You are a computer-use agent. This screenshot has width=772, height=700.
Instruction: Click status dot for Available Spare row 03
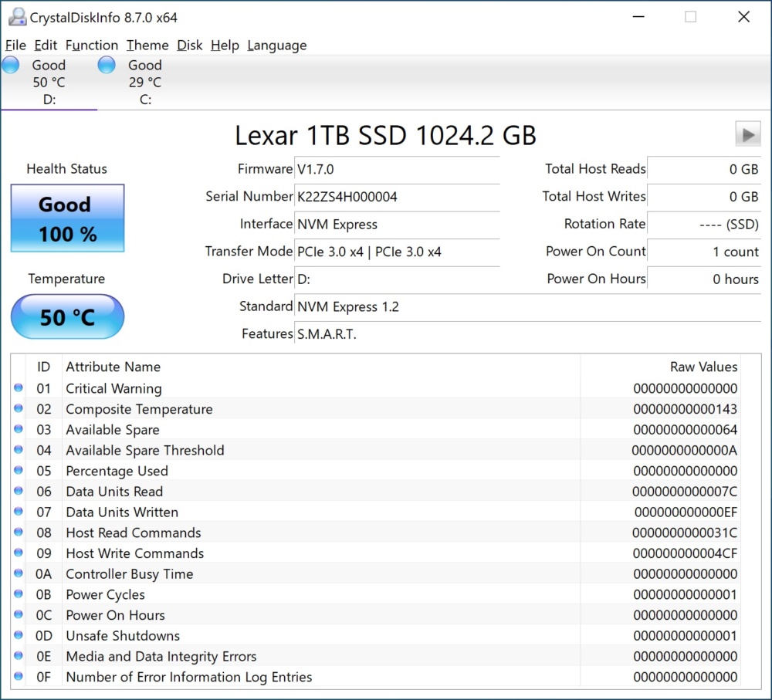[19, 429]
